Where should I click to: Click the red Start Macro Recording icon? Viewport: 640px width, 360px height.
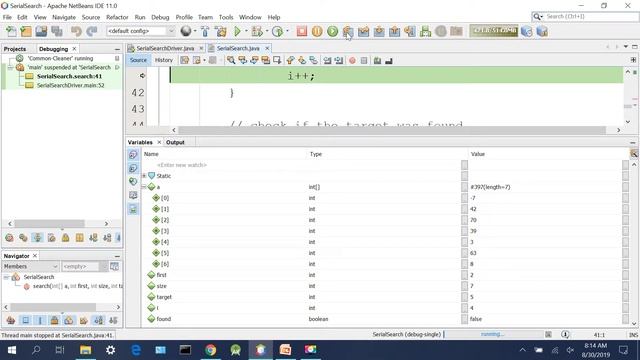[352, 60]
